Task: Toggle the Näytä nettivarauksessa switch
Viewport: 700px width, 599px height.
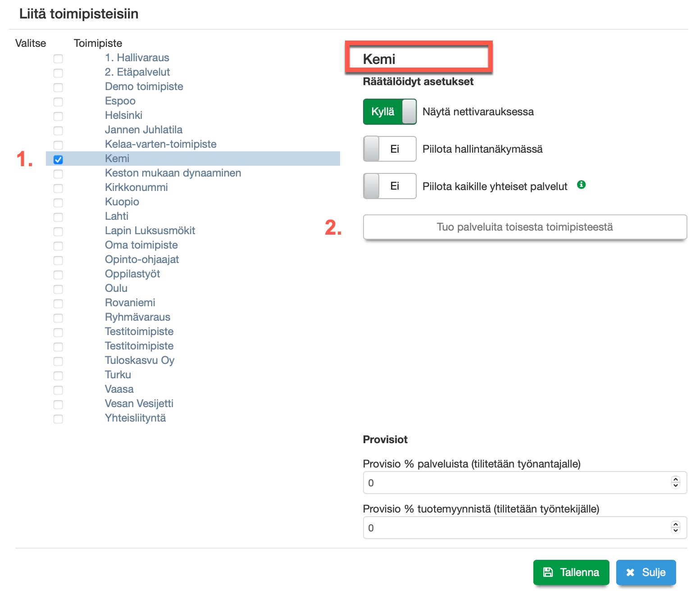Action: pyautogui.click(x=390, y=112)
